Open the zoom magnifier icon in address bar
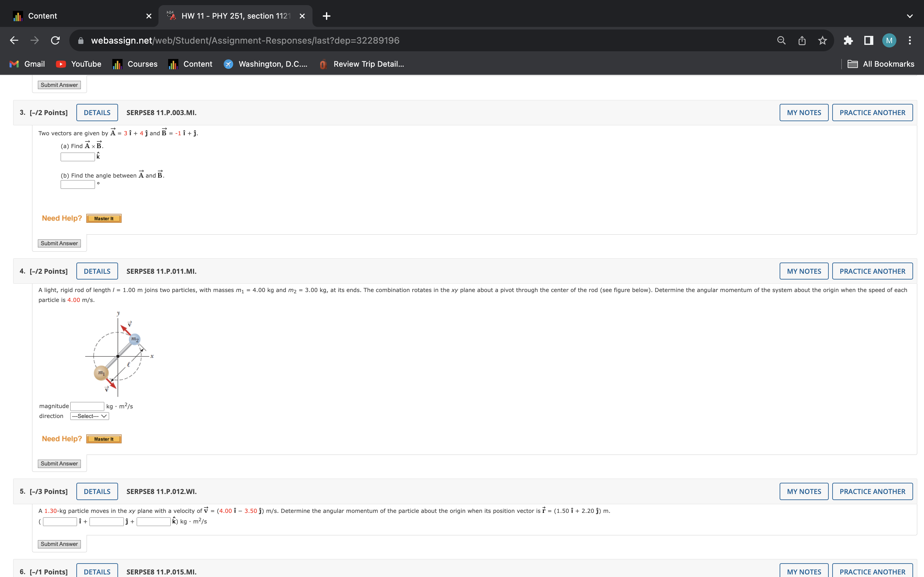This screenshot has height=577, width=924. 781,40
